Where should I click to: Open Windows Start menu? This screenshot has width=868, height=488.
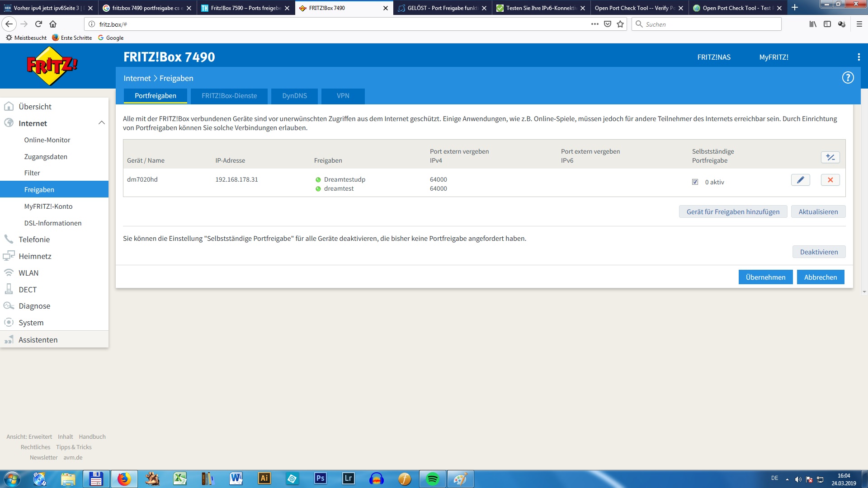[12, 479]
